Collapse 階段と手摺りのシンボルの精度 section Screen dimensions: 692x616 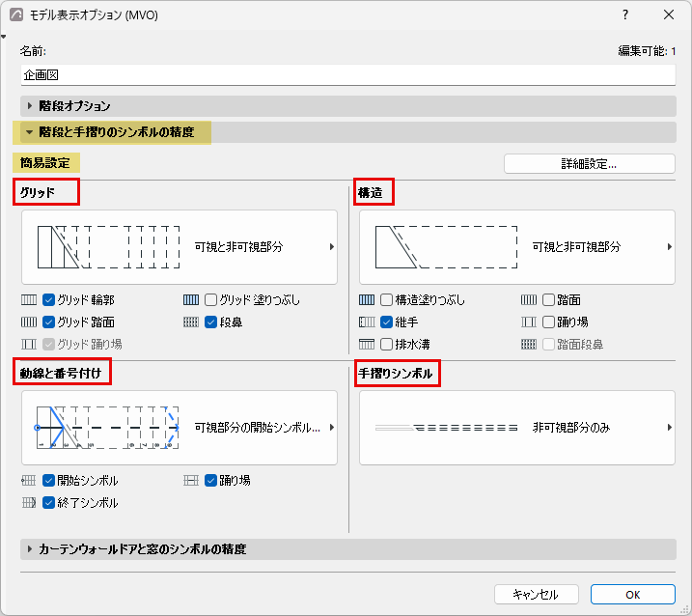[348, 132]
